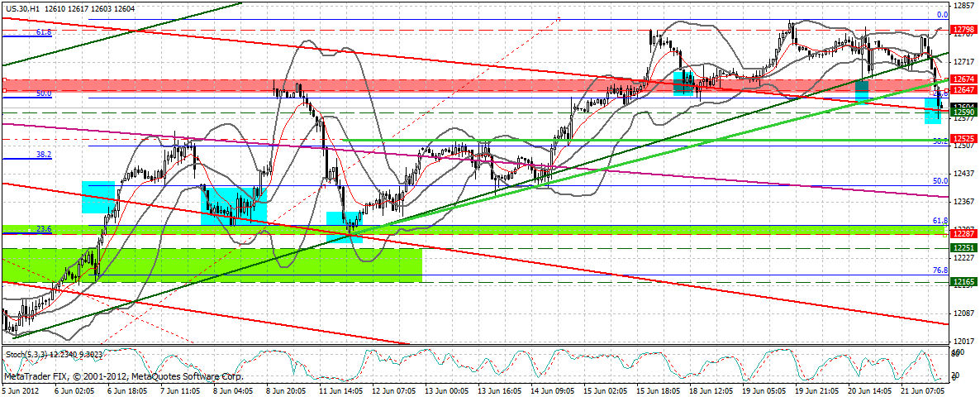The height and width of the screenshot is (397, 980).
Task: Select the wide red resistance zone rectangle
Action: 475,86
